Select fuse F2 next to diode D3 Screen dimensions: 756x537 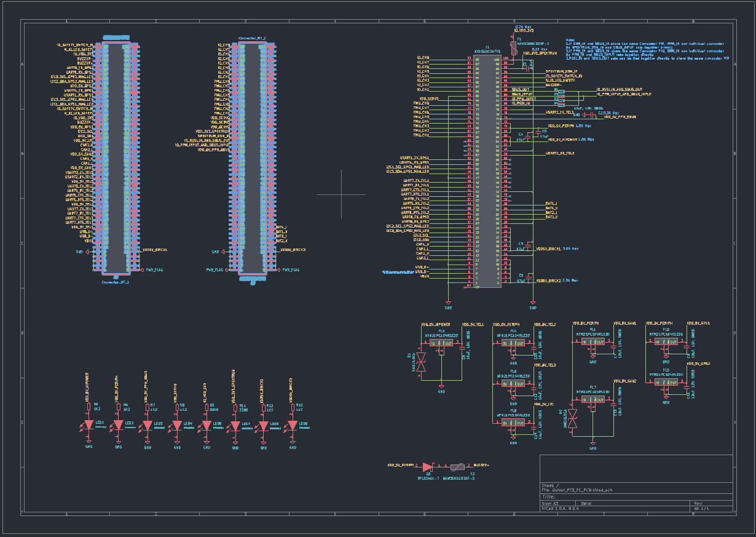tap(459, 467)
